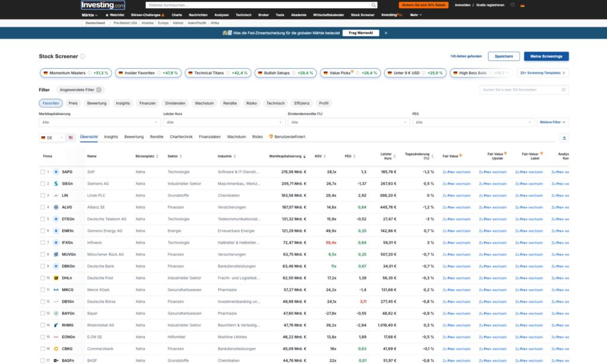Image resolution: width=607 pixels, height=364 pixels.
Task: Sort by Marktkapitalisierung column arrow
Action: pos(304,157)
